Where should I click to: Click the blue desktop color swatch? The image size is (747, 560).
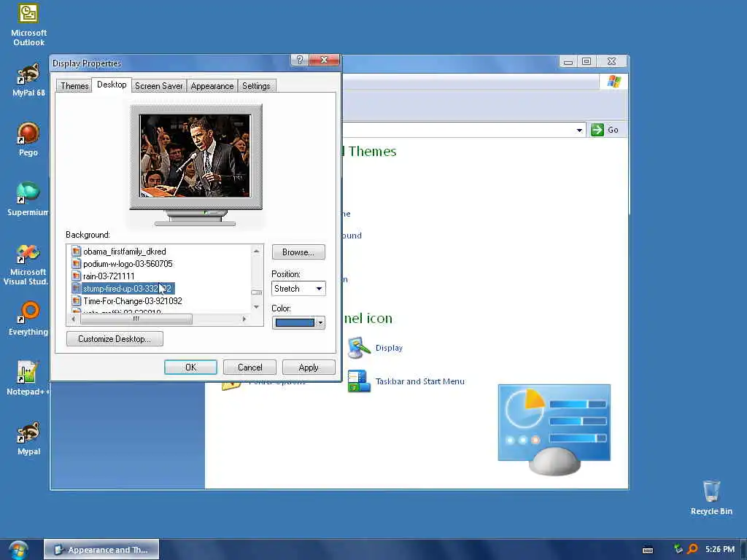click(x=295, y=322)
